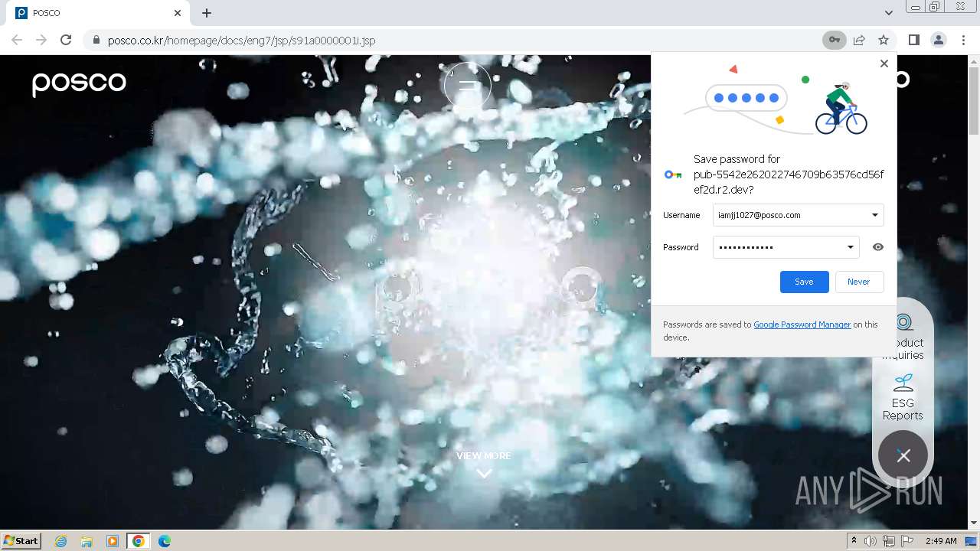Bookmark this tab with the star

point(884,40)
